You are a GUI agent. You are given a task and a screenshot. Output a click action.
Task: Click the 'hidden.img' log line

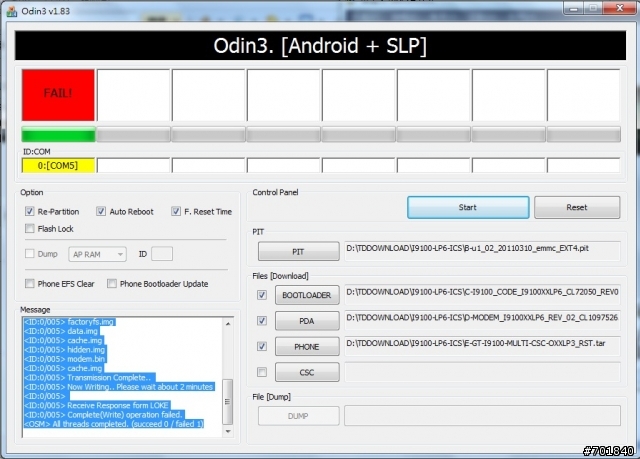pyautogui.click(x=65, y=350)
